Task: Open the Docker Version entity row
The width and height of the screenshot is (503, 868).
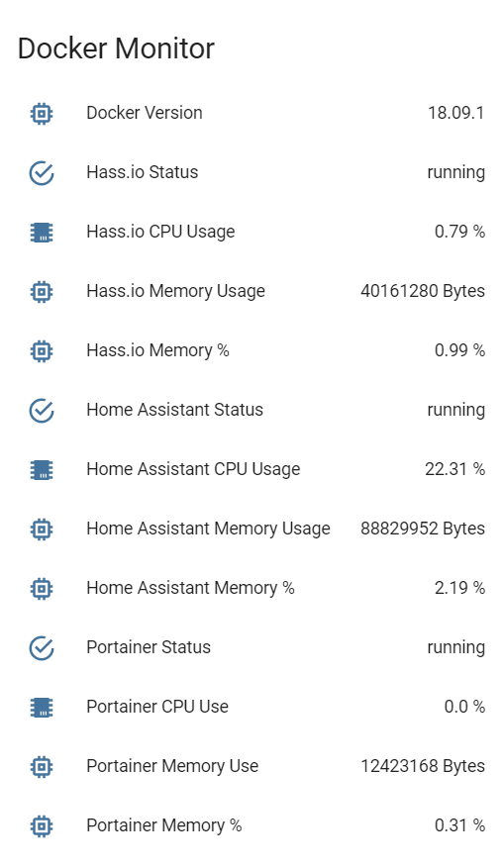Action: (251, 113)
